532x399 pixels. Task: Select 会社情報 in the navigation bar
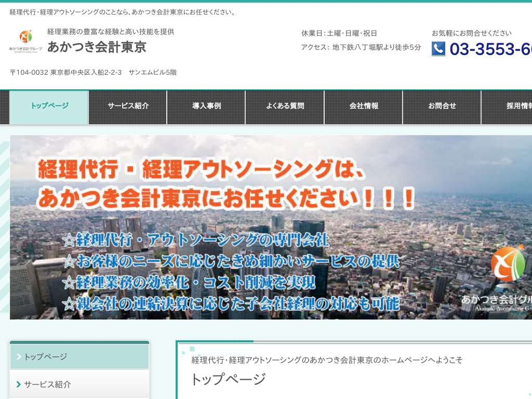point(363,107)
